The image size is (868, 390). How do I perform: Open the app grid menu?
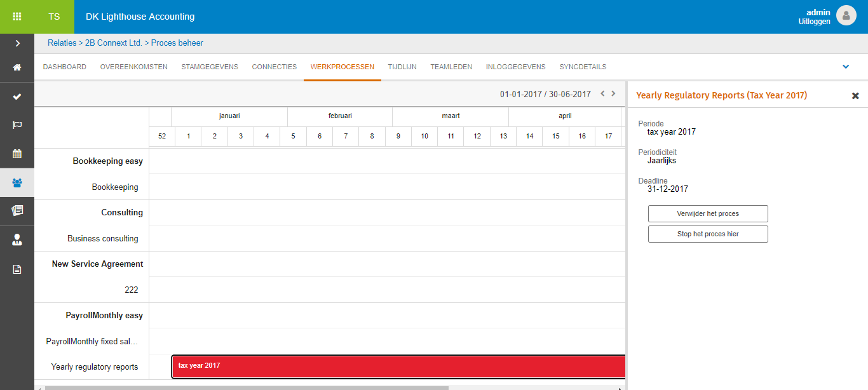(x=17, y=17)
